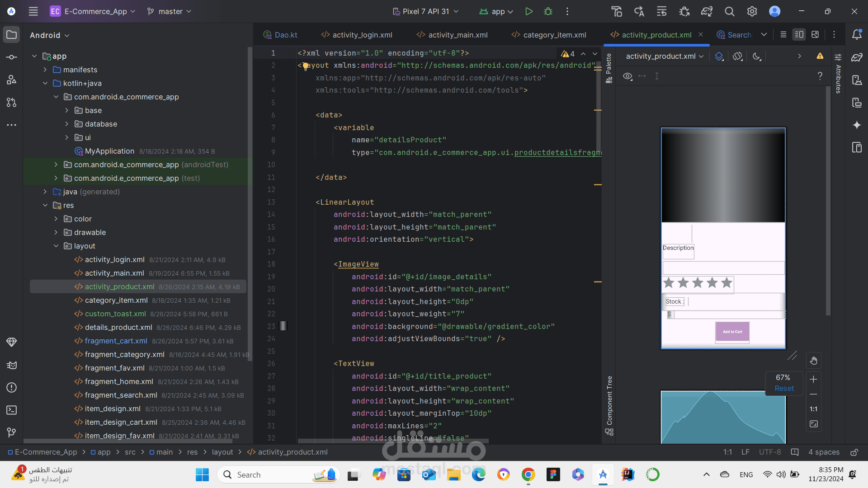868x488 pixels.
Task: Zoom out the layout preview
Action: tap(813, 394)
